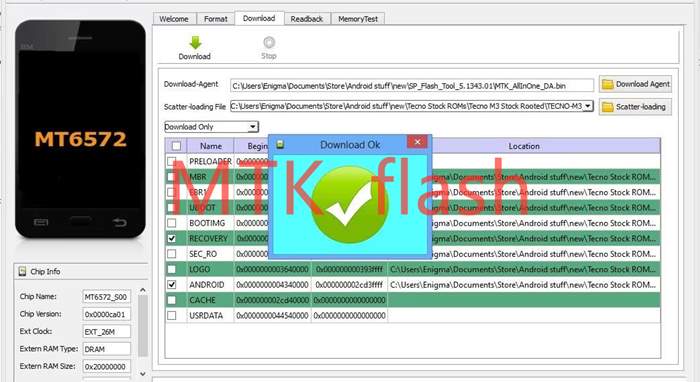The image size is (700, 382).
Task: Select the Download tab
Action: tap(259, 18)
